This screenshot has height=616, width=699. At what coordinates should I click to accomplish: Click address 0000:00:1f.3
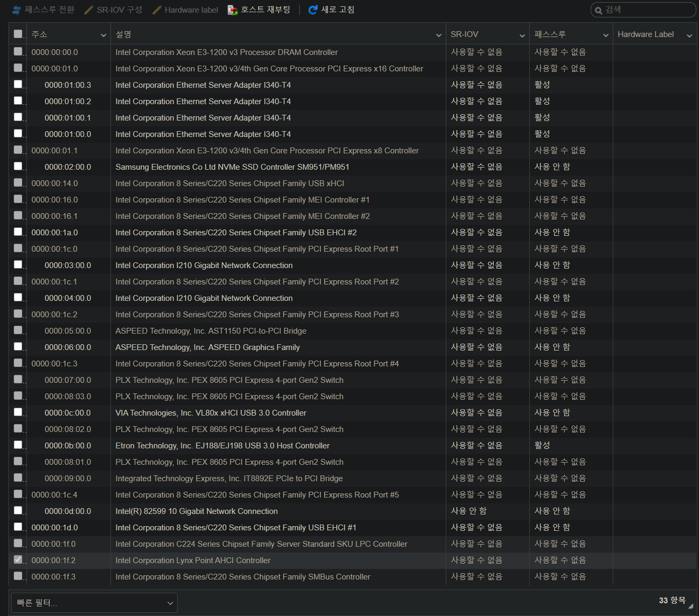pyautogui.click(x=53, y=577)
